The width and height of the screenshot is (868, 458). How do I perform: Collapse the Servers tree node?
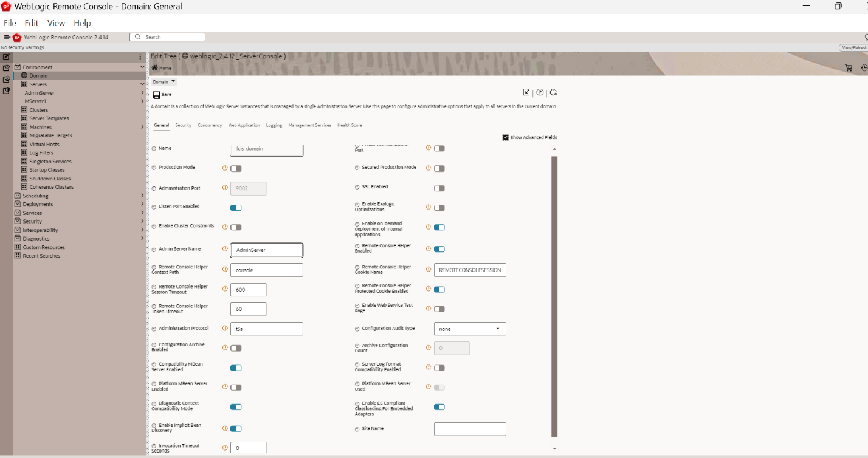tap(142, 84)
